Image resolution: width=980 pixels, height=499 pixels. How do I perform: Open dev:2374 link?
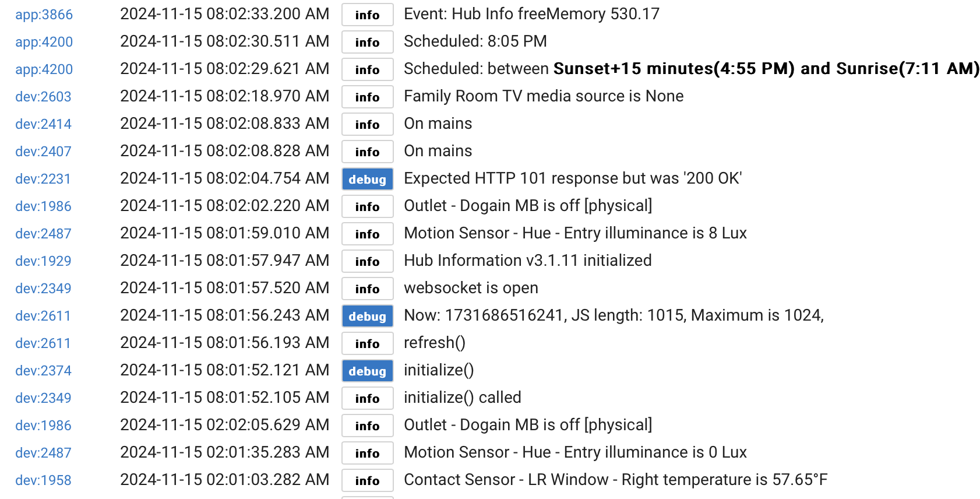[43, 371]
